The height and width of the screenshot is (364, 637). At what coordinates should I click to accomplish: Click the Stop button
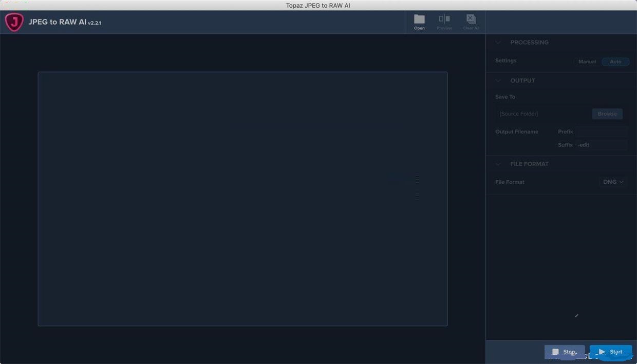pos(565,352)
